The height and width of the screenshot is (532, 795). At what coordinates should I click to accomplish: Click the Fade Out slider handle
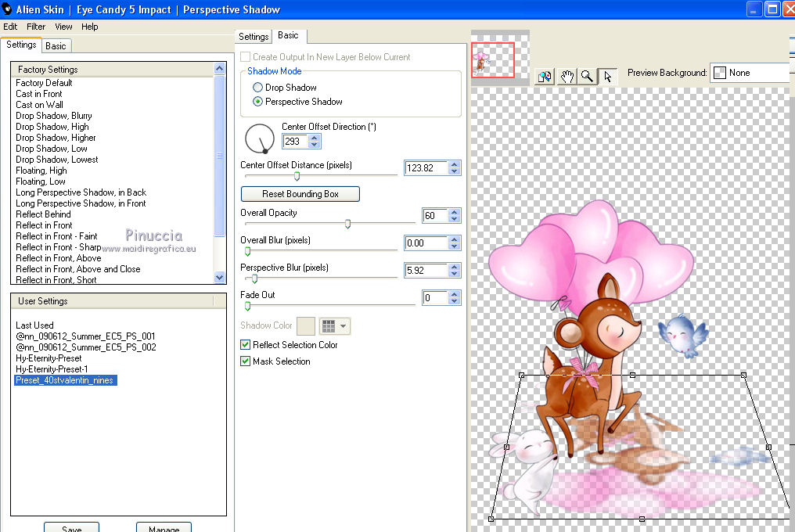point(248,307)
